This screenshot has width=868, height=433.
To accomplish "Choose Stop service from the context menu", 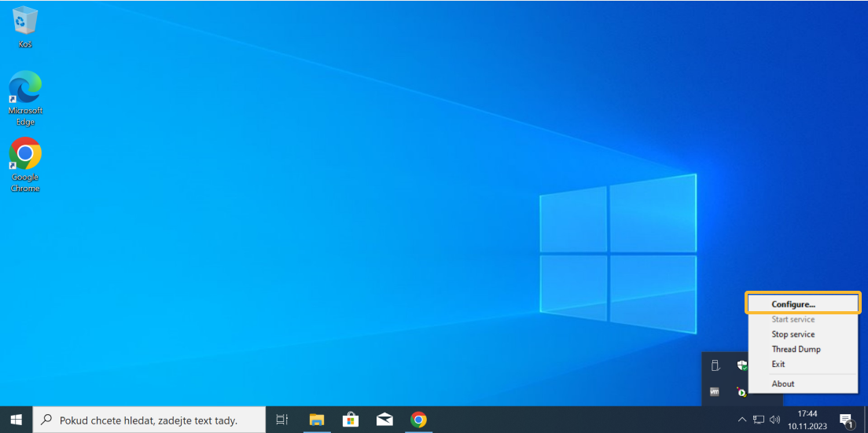I will [793, 334].
